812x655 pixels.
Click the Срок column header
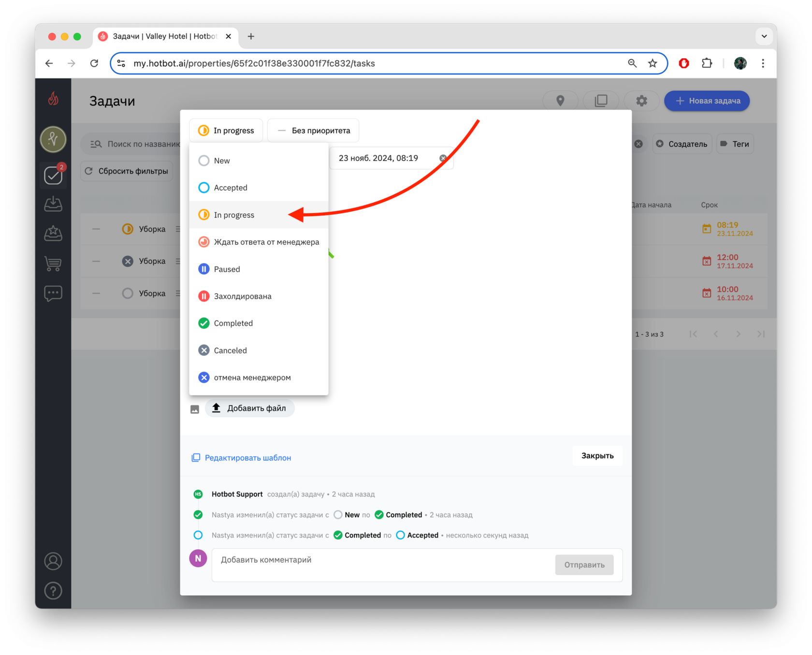click(x=709, y=205)
